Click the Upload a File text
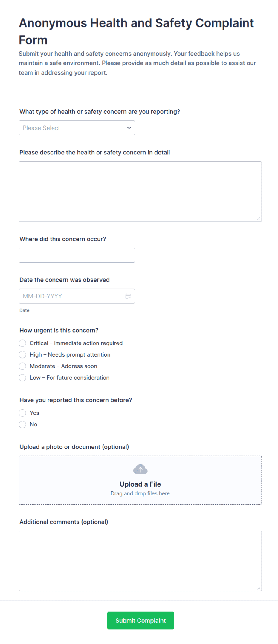278x644 pixels. 140,484
